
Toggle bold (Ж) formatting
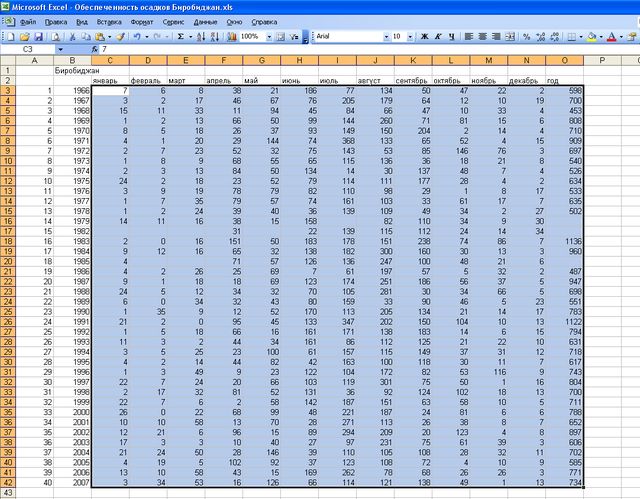click(424, 37)
